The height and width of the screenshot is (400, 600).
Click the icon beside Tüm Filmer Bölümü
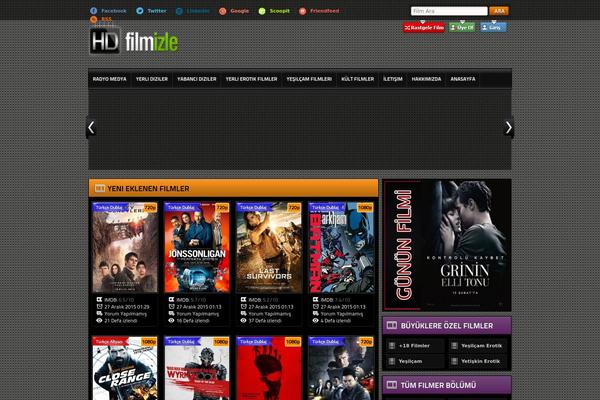pos(391,385)
